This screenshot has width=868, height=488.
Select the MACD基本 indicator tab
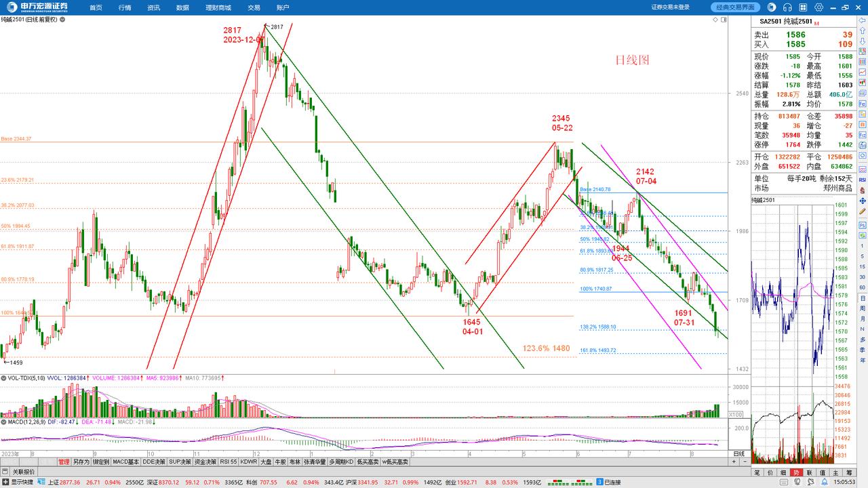point(125,462)
